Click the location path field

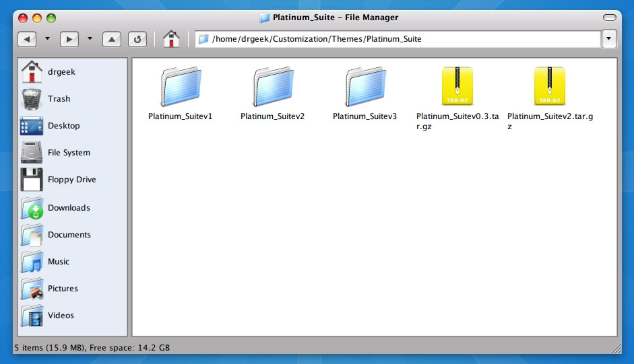[398, 39]
